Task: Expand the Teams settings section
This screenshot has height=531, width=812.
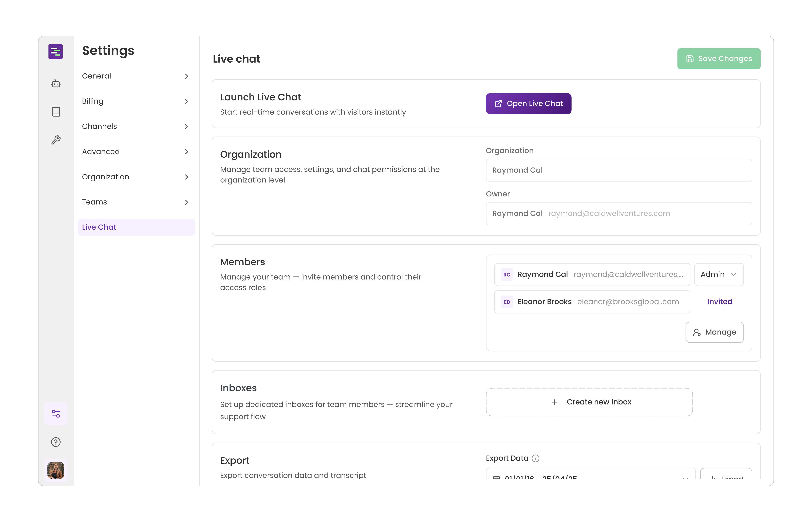Action: (136, 202)
